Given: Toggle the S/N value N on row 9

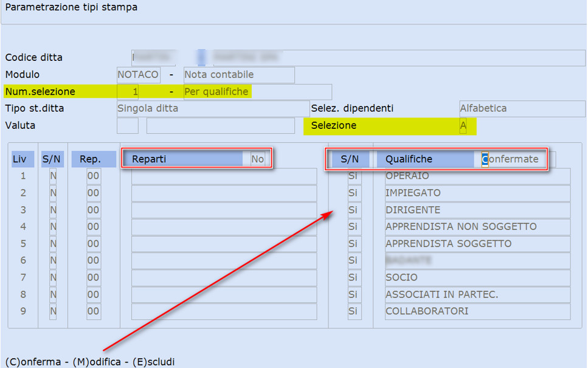Looking at the screenshot, I should click(53, 311).
